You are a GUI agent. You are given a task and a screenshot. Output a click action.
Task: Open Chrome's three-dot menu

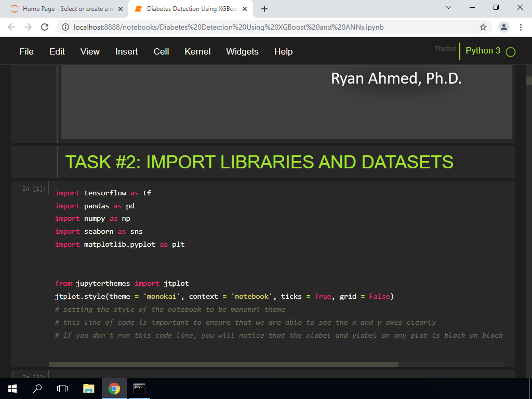point(521,27)
